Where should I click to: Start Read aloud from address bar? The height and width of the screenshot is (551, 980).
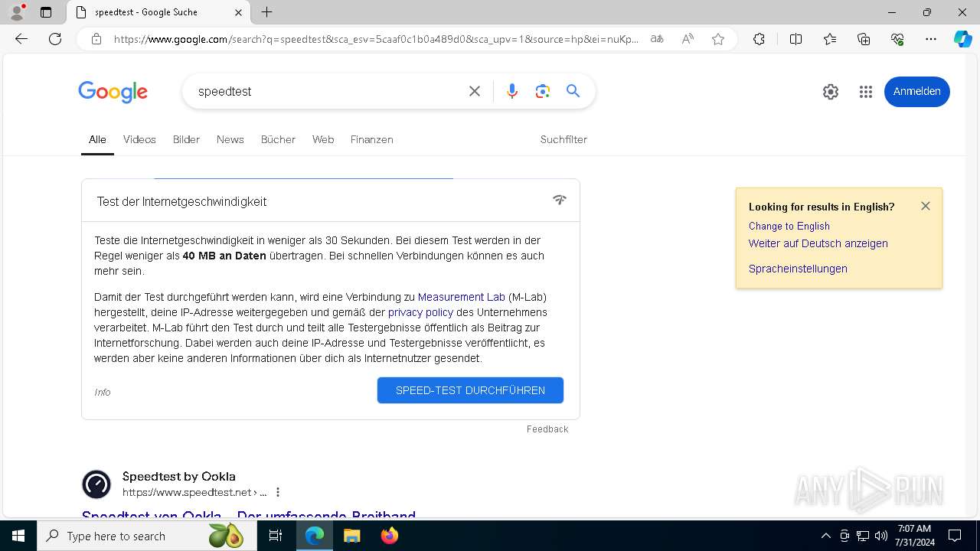[688, 39]
